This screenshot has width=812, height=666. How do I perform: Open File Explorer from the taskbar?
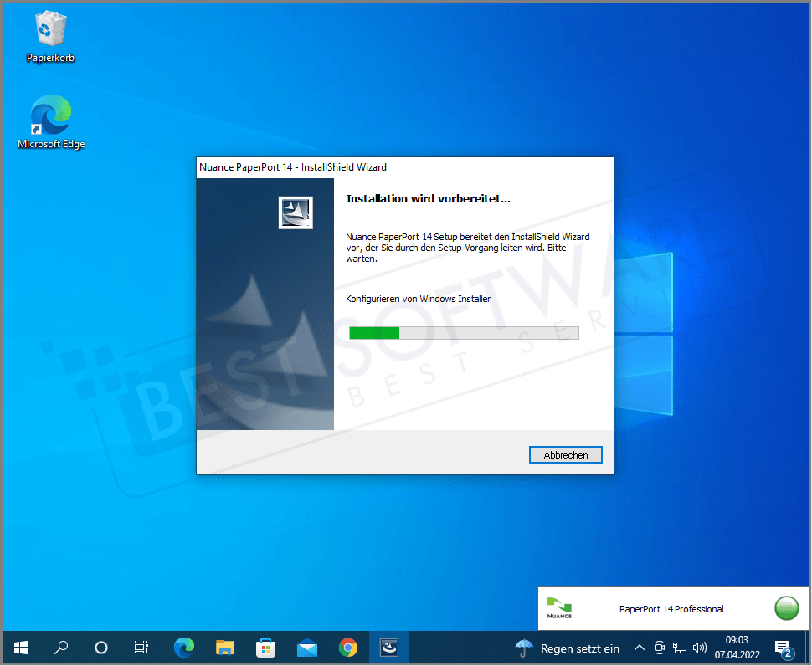point(224,648)
